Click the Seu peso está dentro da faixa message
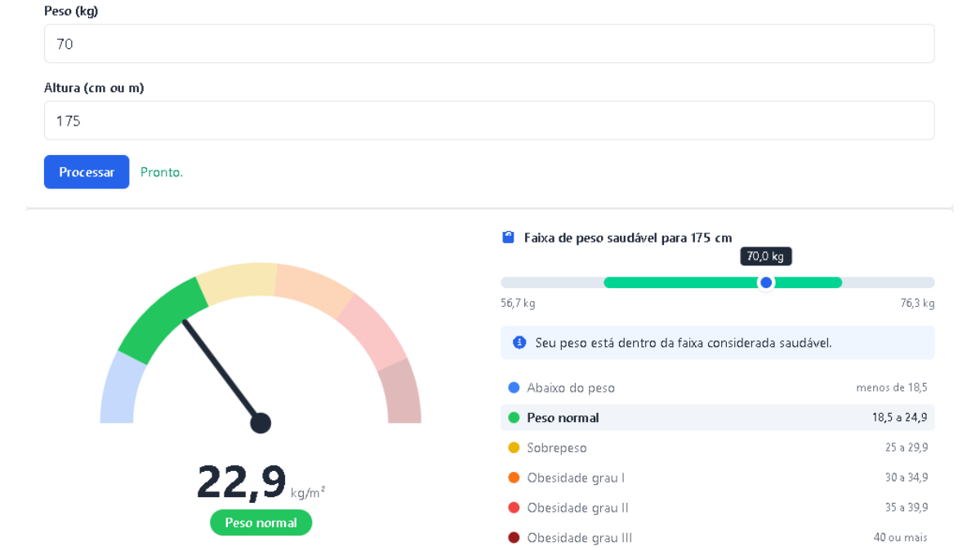The height and width of the screenshot is (551, 980). click(x=684, y=343)
